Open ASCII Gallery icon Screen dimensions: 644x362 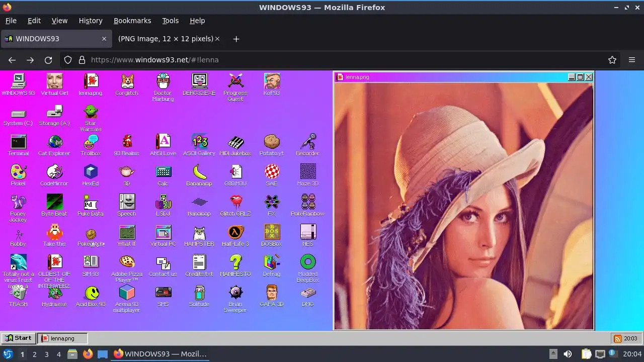point(199,142)
